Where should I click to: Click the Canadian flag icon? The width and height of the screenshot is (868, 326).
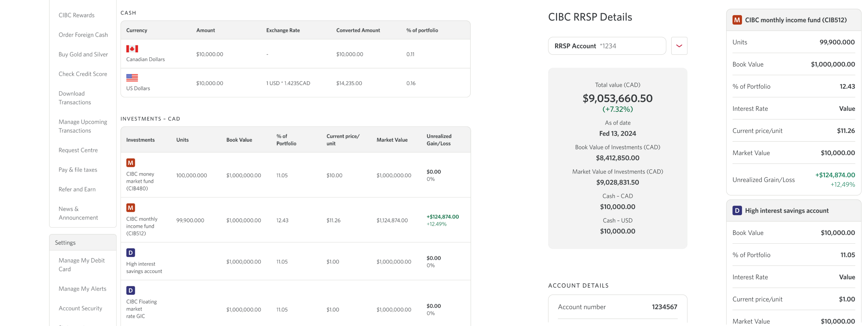[x=132, y=49]
